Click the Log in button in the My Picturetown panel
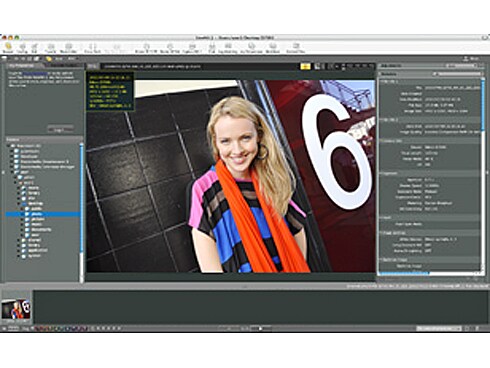 pos(60,129)
